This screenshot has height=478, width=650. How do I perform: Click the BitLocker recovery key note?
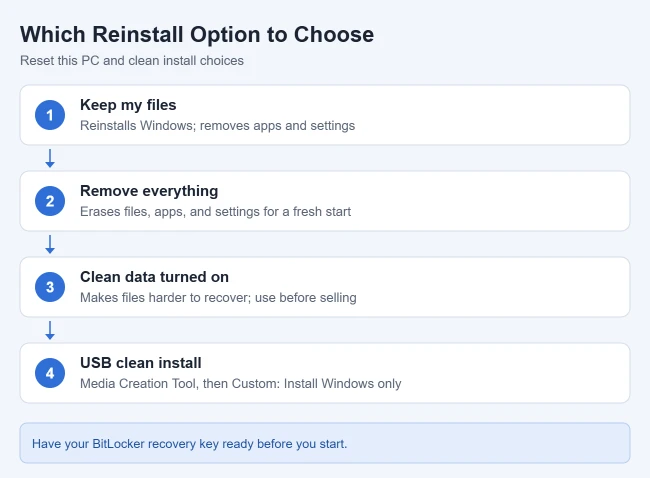tap(325, 443)
